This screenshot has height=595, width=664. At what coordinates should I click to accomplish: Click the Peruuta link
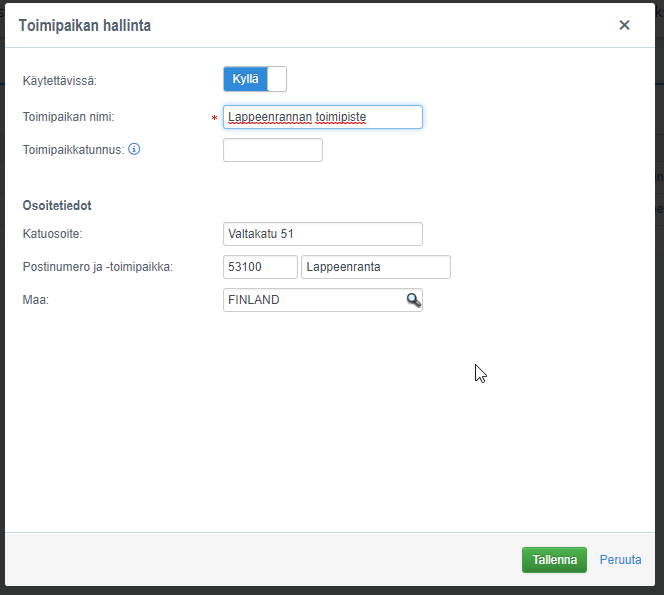tap(620, 560)
